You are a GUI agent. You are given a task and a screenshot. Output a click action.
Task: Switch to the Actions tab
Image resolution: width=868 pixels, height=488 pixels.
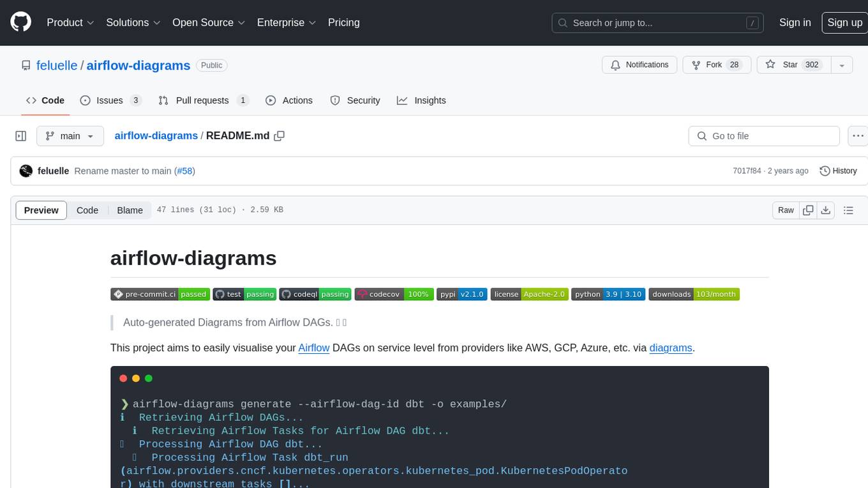point(289,100)
